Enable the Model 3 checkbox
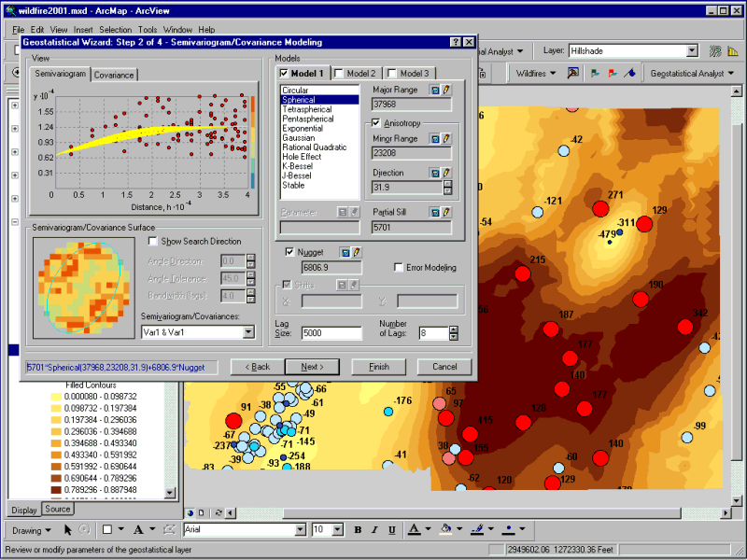This screenshot has width=747, height=560. (392, 74)
